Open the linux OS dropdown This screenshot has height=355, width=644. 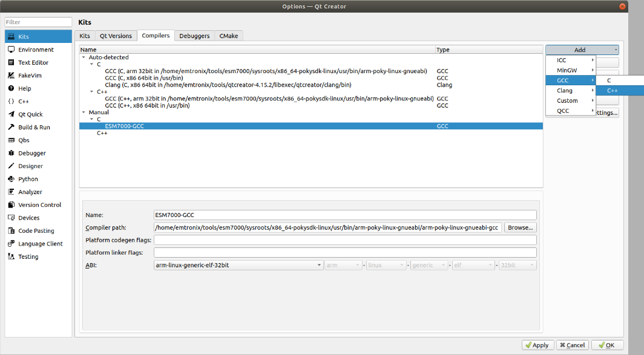point(386,265)
